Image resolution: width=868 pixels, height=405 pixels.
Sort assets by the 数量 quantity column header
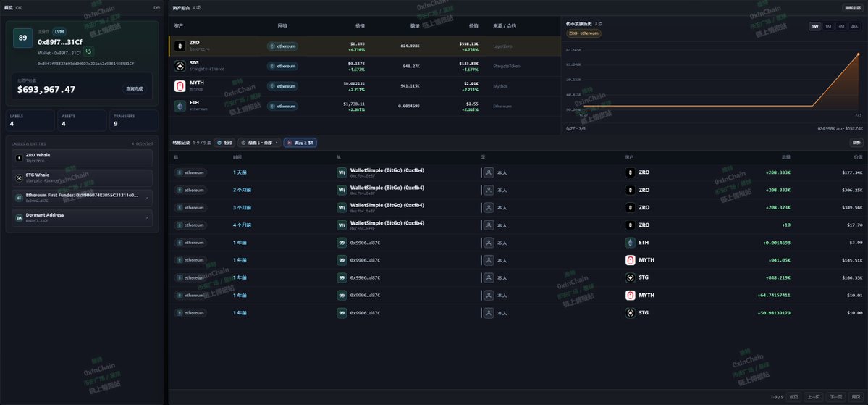[x=415, y=26]
